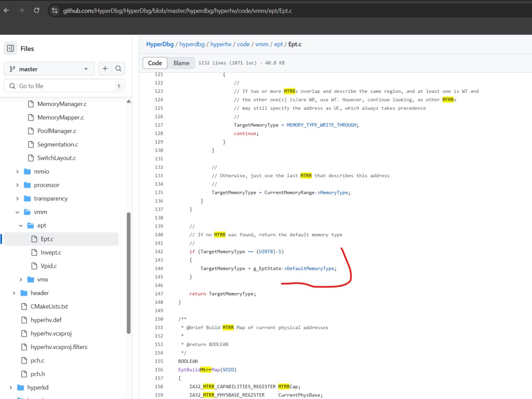Open the master branch dropdown
The image size is (532, 399).
(x=49, y=69)
